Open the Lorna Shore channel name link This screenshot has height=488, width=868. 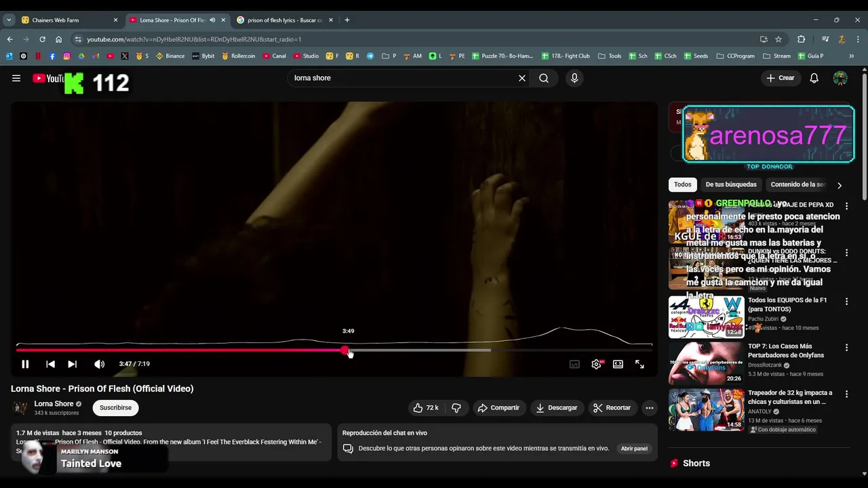54,404
